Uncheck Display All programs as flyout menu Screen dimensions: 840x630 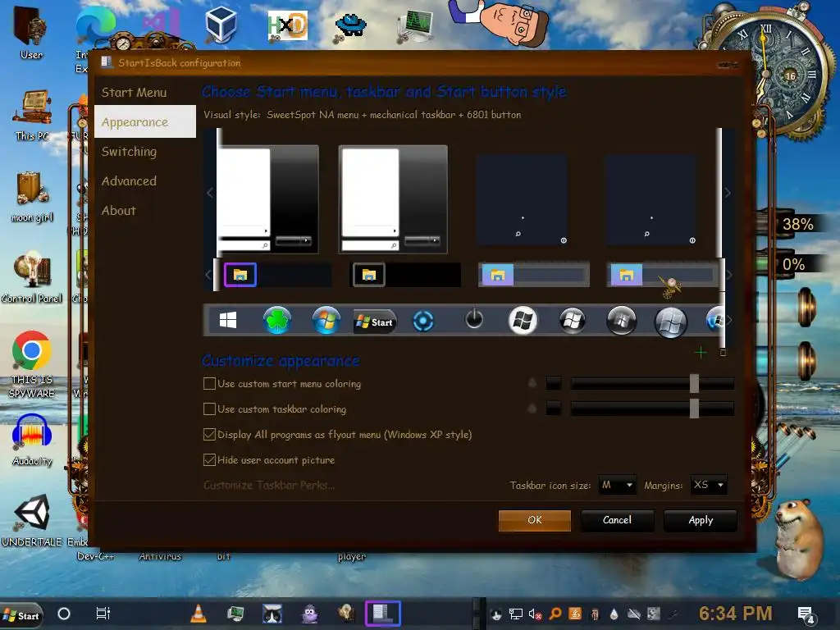pyautogui.click(x=209, y=435)
